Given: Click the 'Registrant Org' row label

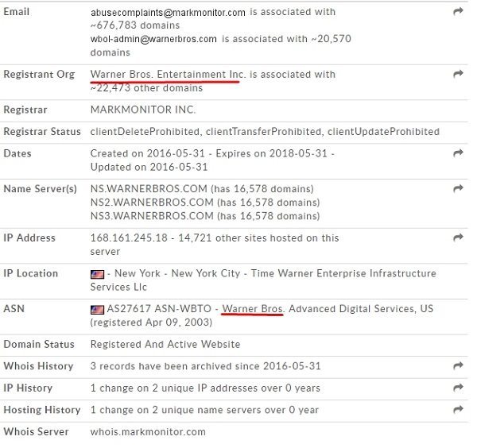Looking at the screenshot, I should pyautogui.click(x=39, y=75).
